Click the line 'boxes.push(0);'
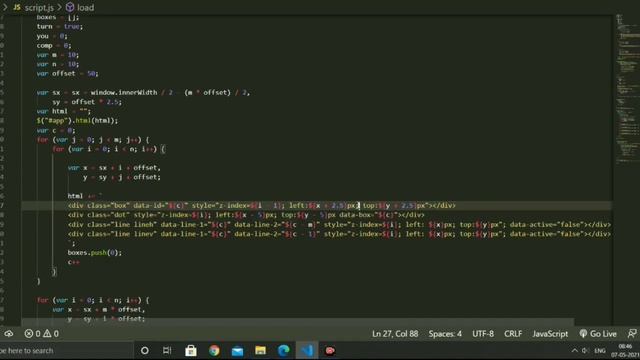The width and height of the screenshot is (640, 360). (x=95, y=253)
